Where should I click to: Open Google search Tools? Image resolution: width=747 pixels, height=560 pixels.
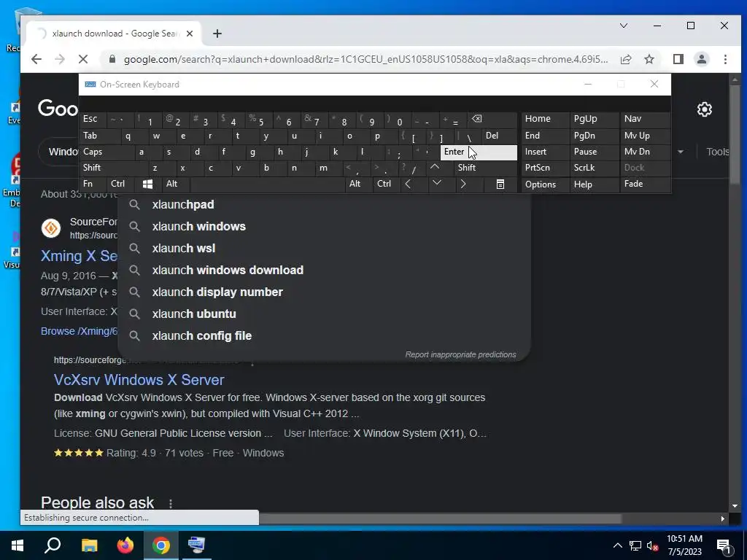click(718, 152)
